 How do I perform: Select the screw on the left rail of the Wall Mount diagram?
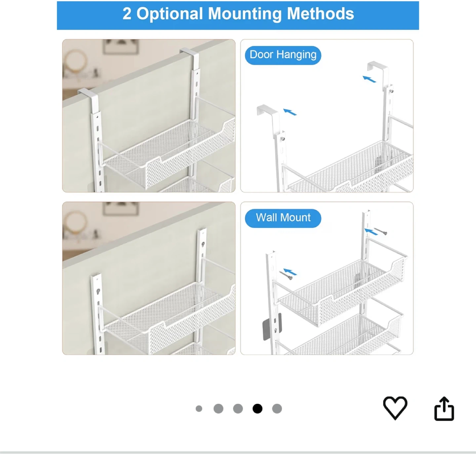286,275
